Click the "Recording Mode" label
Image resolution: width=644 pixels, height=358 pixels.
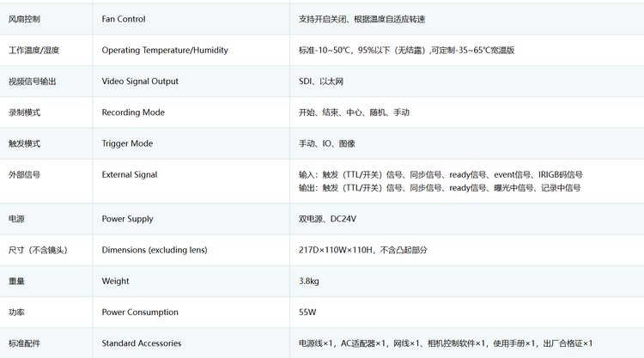tap(133, 112)
